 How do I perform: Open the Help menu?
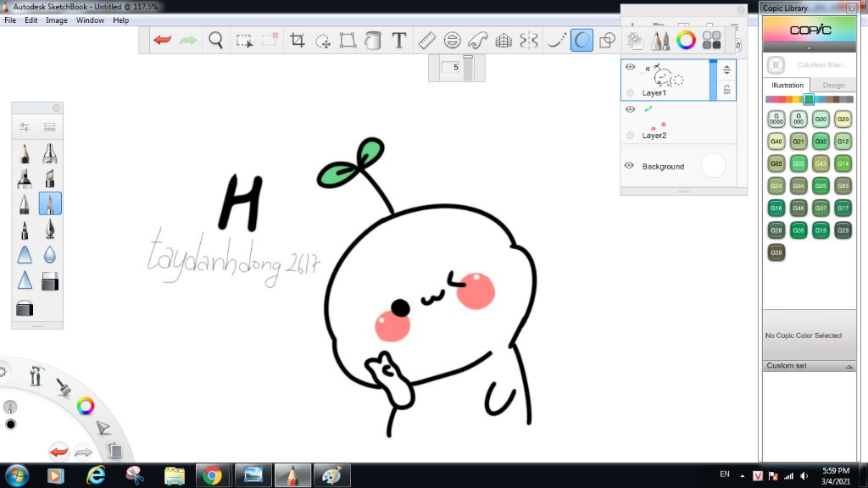tap(120, 20)
